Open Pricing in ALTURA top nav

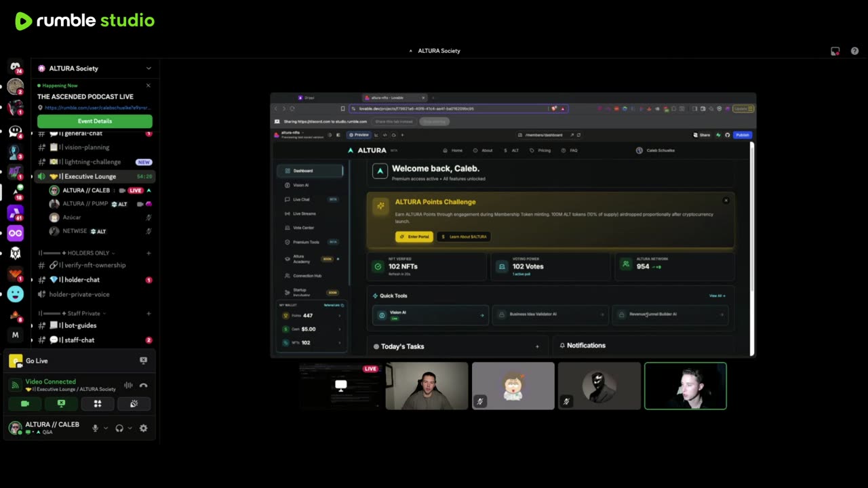point(540,150)
